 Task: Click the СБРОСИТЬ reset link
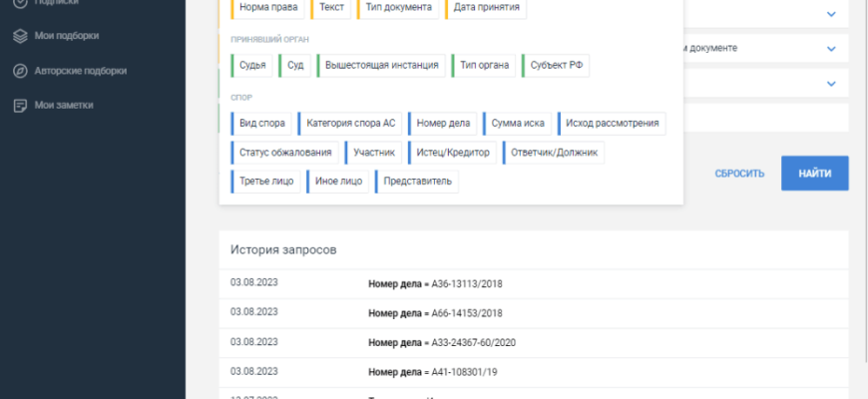pyautogui.click(x=739, y=174)
